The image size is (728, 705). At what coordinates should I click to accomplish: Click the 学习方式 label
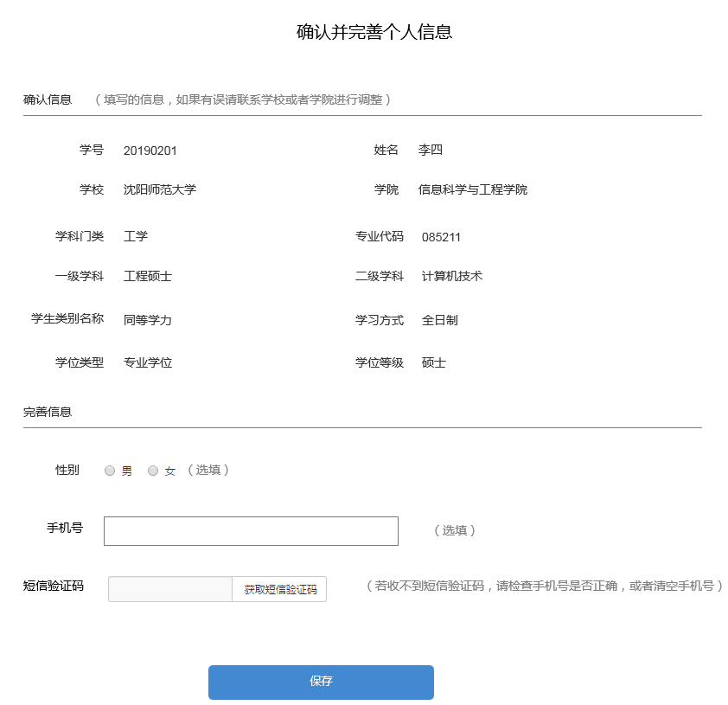pos(380,320)
